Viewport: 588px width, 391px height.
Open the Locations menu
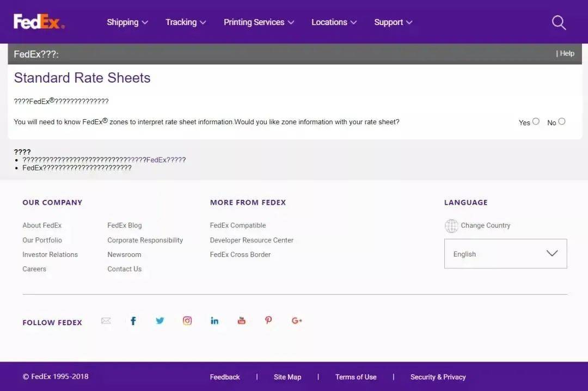[x=334, y=22]
